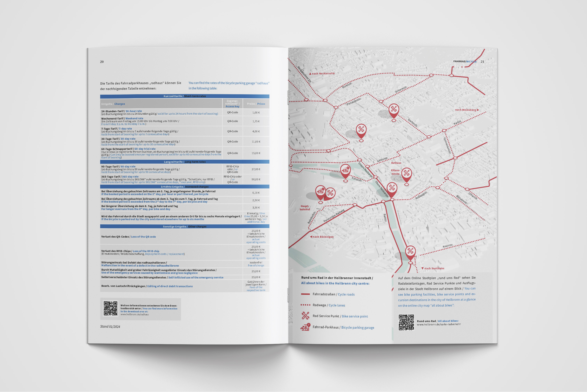Click the bike service marker near Sichererstr.
Image resolution: width=587 pixels, height=392 pixels.
[x=394, y=109]
